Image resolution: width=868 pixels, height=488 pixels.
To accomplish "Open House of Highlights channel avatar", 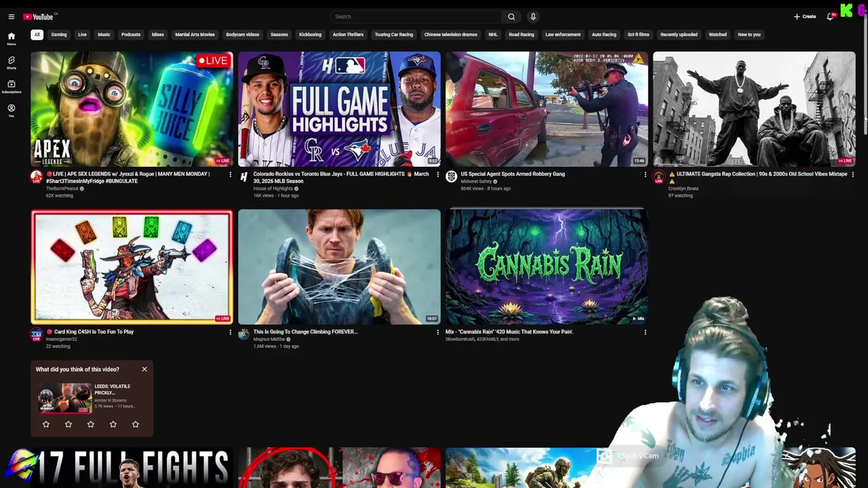I will [x=244, y=177].
